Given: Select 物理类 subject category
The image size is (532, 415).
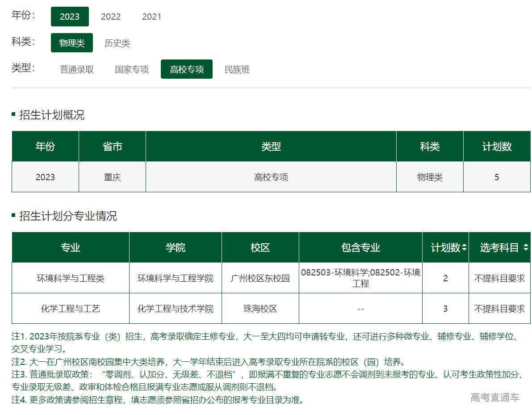Looking at the screenshot, I should click(72, 43).
